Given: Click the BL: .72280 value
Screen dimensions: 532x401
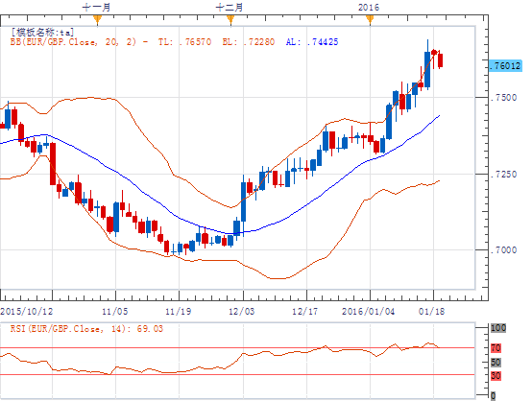Looking at the screenshot, I should 249,42.
